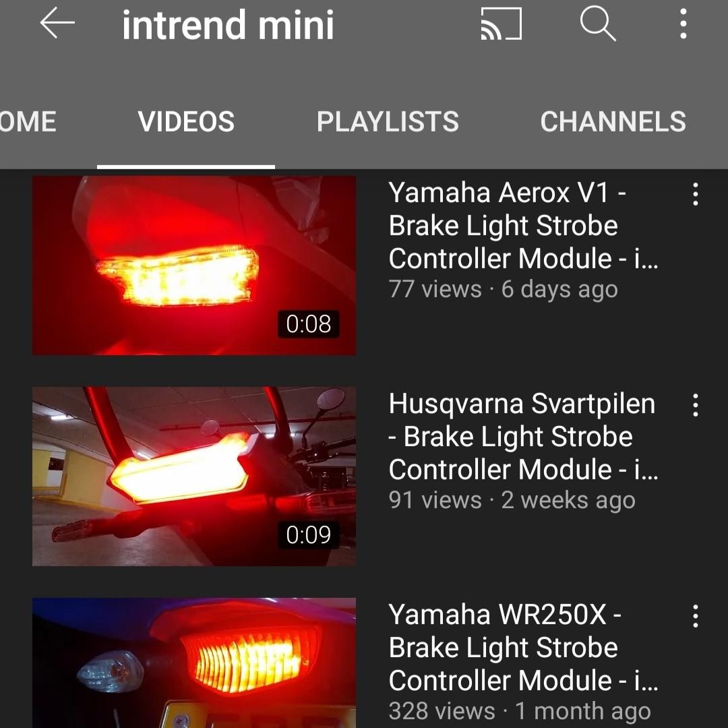Tap the 0:08 duration badge
The height and width of the screenshot is (728, 728).
pyautogui.click(x=308, y=324)
